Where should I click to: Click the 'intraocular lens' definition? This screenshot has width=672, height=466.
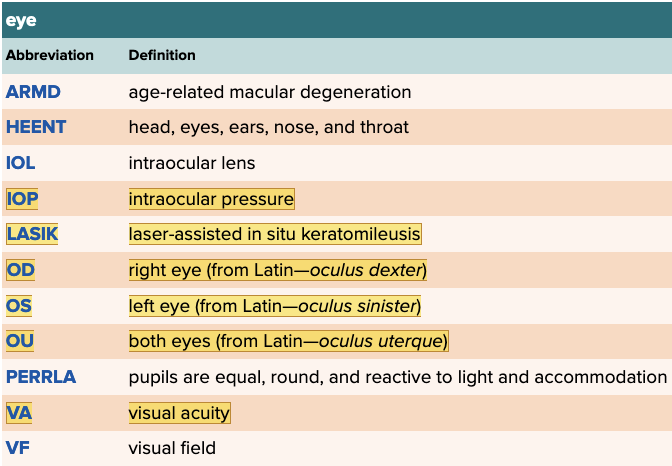point(192,163)
